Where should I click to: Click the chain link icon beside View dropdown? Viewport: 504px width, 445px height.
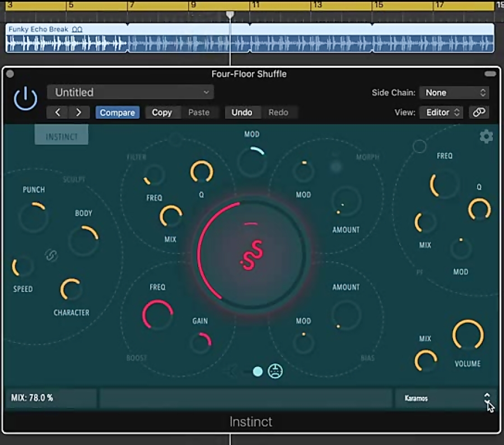pos(480,112)
